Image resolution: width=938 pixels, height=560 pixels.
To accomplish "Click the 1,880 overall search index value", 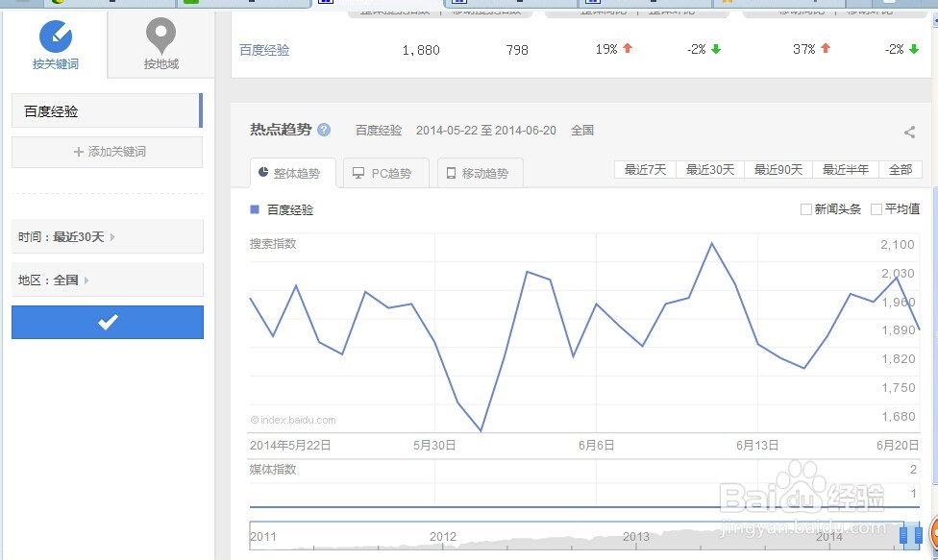I will [421, 50].
